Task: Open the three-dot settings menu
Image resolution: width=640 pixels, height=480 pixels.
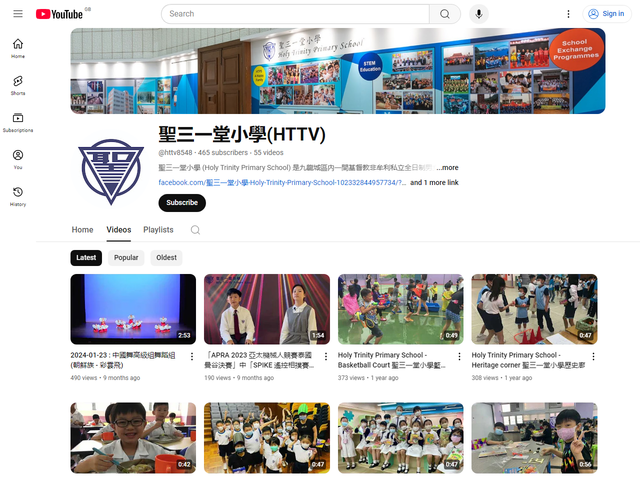Action: (x=569, y=14)
